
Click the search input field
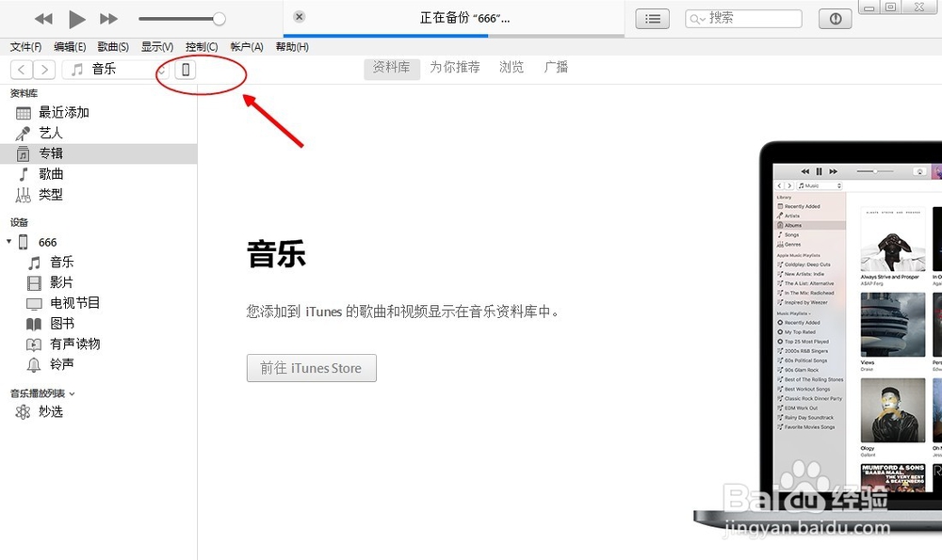pos(744,19)
